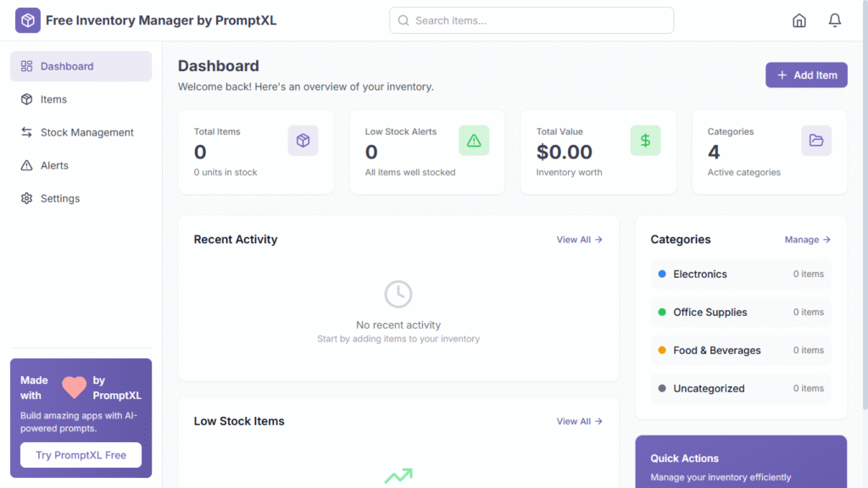Click the Total Items box icon
This screenshot has width=868, height=488.
point(303,141)
